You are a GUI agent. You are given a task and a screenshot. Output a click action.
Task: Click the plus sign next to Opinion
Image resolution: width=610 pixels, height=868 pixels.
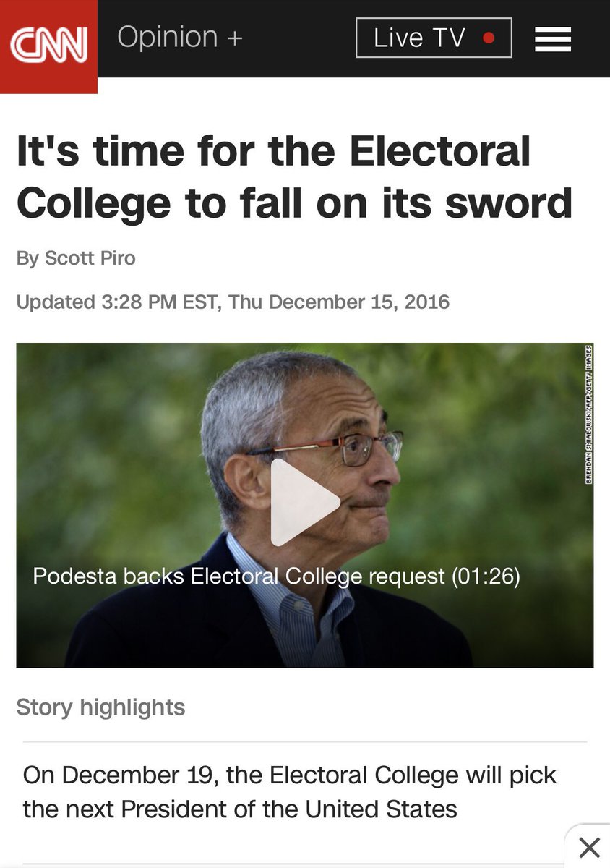234,38
